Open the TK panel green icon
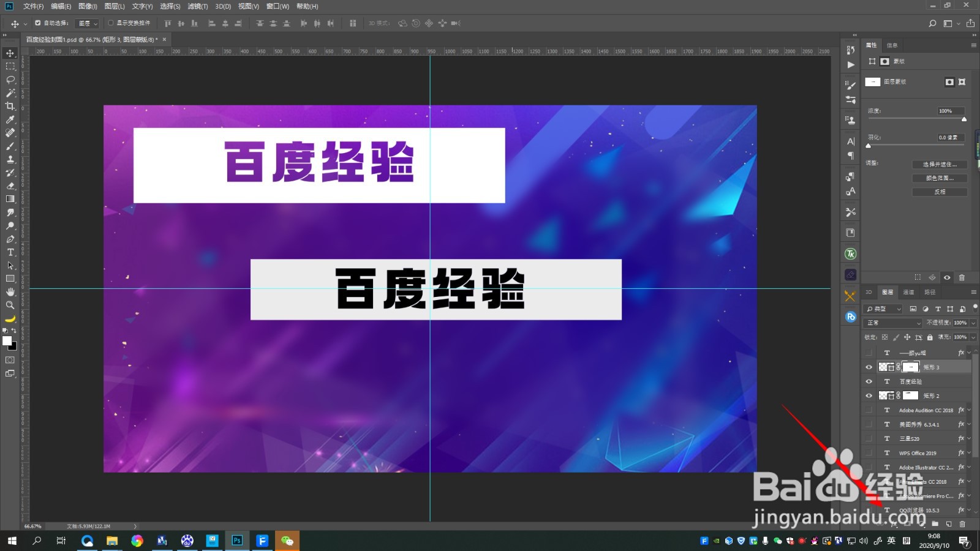This screenshot has height=551, width=980. (850, 253)
